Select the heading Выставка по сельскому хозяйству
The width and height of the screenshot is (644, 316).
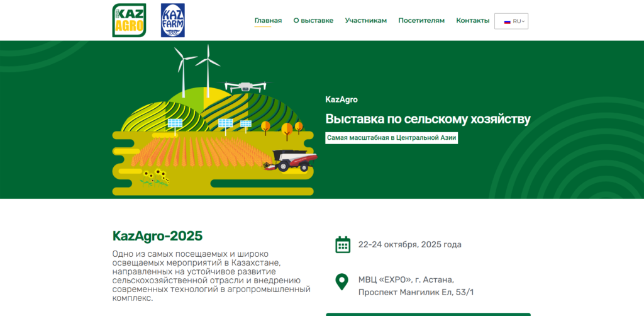[x=428, y=119]
